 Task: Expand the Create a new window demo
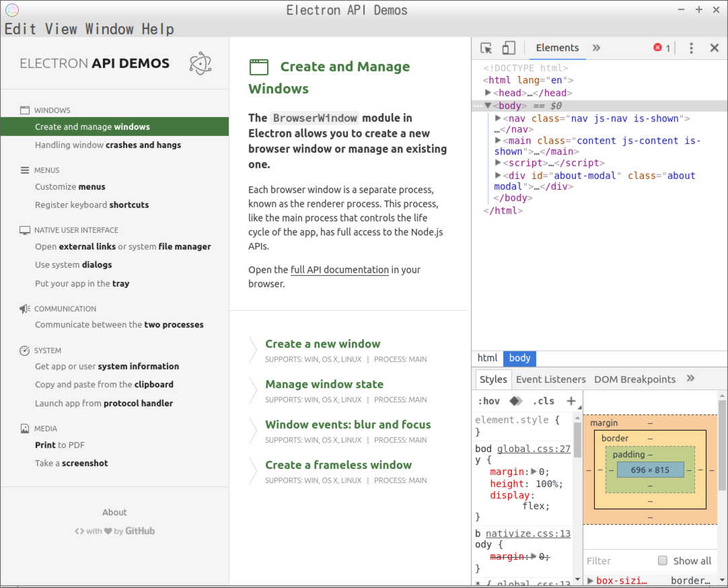coord(323,344)
